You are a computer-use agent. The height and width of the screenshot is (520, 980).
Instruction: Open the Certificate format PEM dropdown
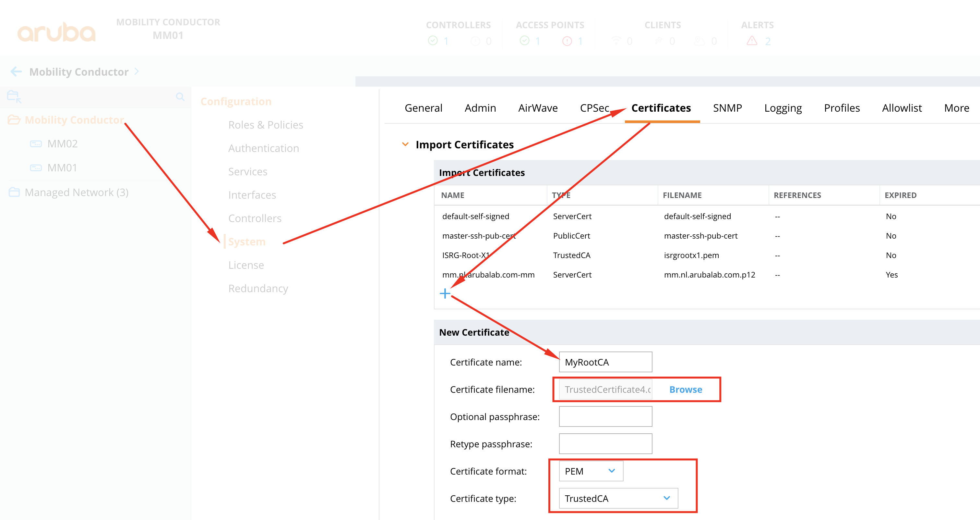pos(591,471)
